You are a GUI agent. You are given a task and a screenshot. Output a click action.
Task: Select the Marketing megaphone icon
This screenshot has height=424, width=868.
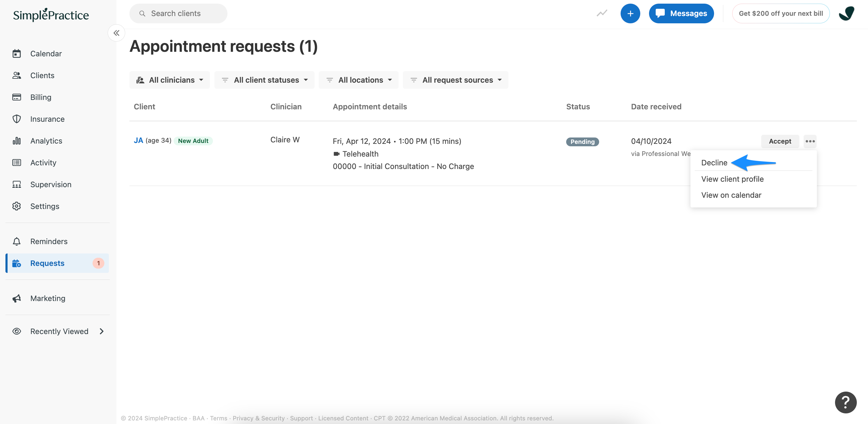pos(17,298)
